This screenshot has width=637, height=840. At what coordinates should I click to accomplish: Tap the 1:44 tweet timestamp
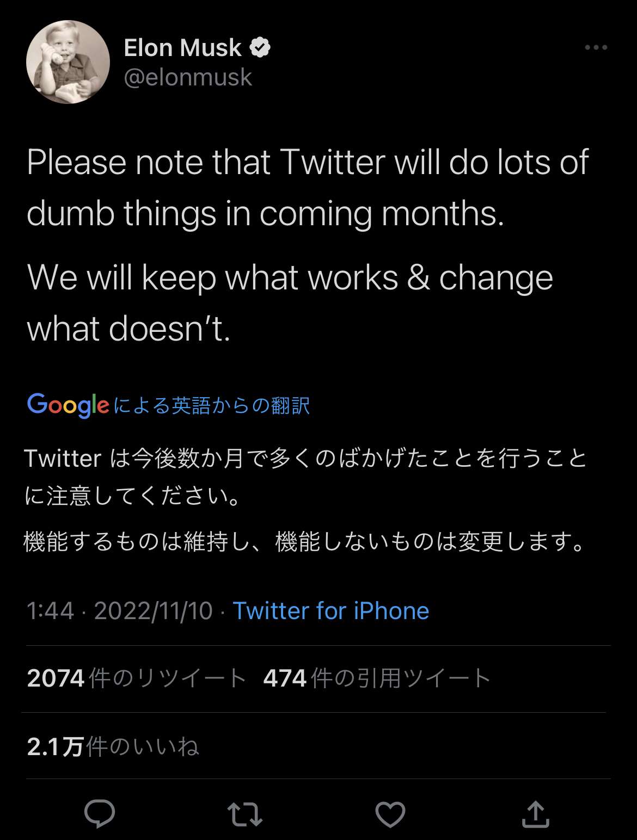50,610
